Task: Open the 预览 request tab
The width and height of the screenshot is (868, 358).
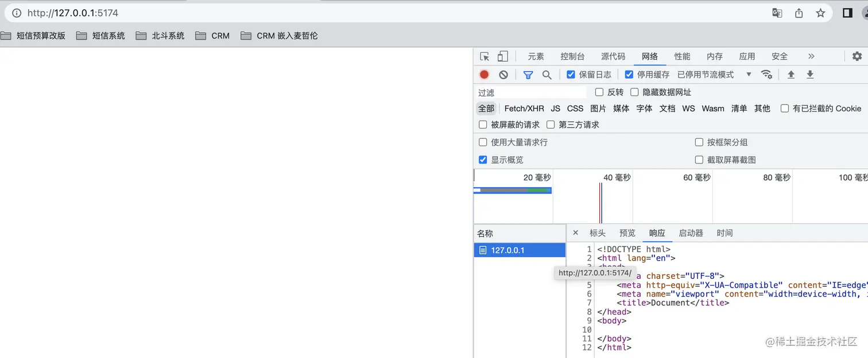Action: tap(627, 233)
